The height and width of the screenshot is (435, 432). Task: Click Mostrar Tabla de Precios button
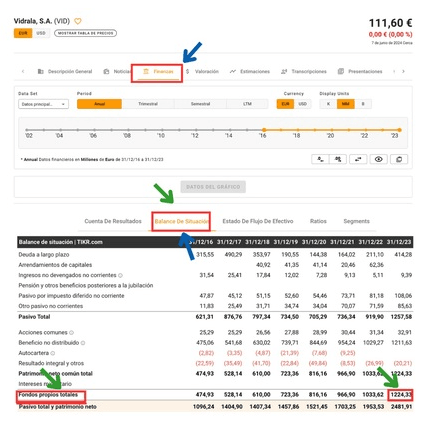coord(86,33)
